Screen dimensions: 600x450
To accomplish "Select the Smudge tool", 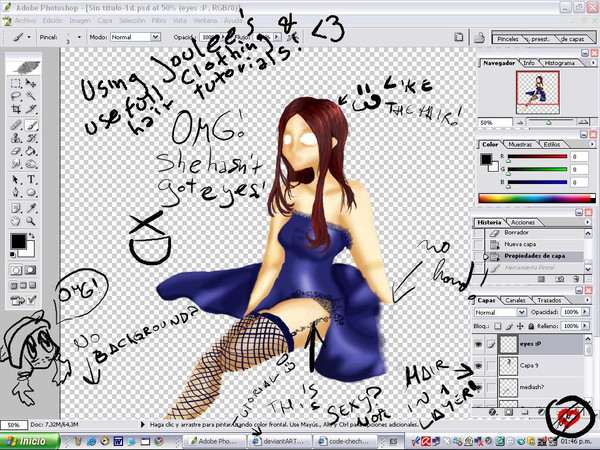I will pos(16,164).
